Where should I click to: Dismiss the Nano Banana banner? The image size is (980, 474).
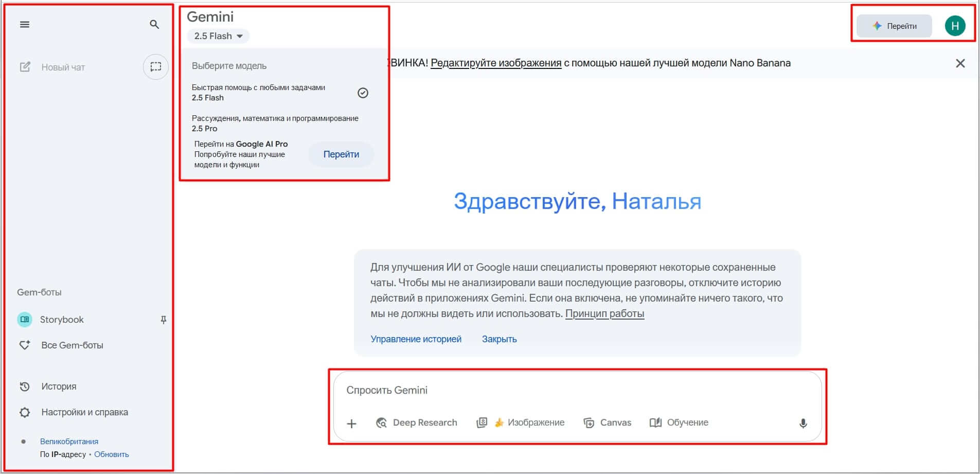(x=960, y=63)
